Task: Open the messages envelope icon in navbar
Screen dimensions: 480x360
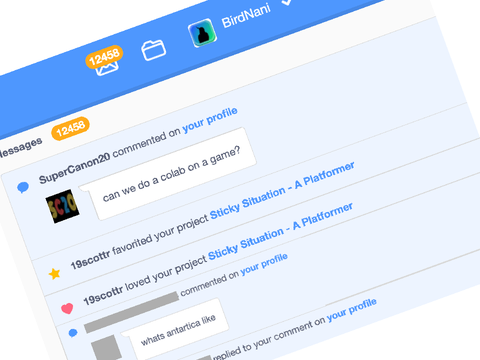Action: tap(107, 68)
